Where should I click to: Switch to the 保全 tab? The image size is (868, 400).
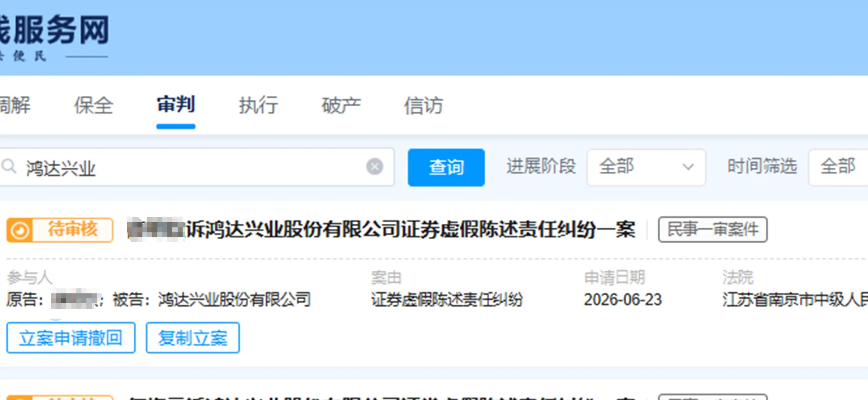[x=94, y=106]
